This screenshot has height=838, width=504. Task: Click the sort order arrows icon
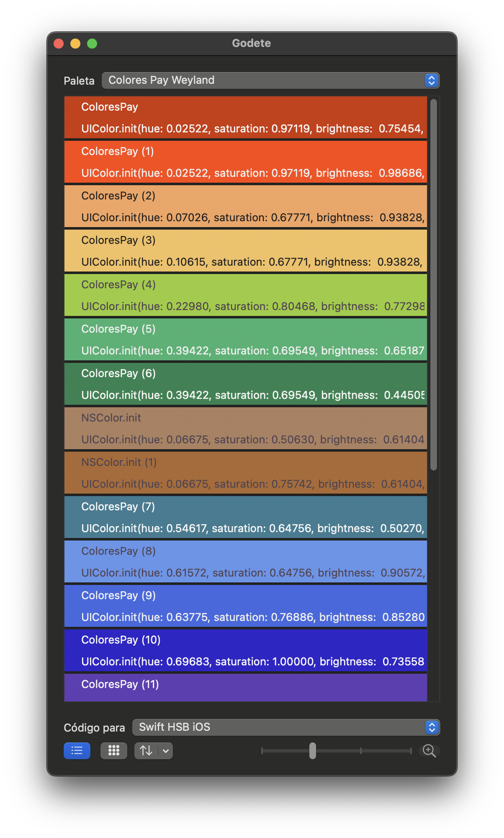[146, 750]
